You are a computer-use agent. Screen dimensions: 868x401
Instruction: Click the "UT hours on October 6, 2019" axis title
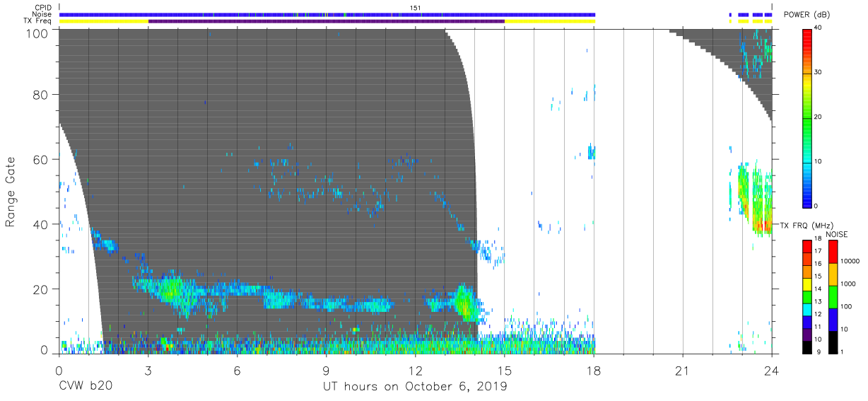click(415, 387)
